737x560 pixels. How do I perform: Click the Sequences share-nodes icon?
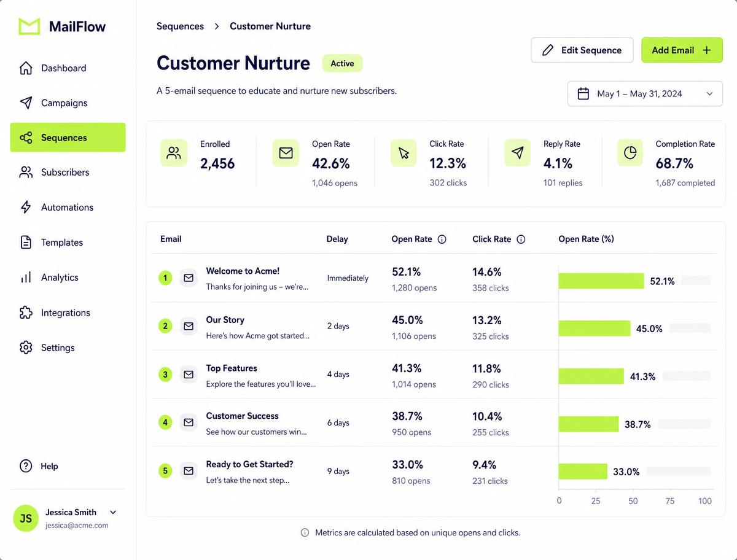click(x=26, y=138)
